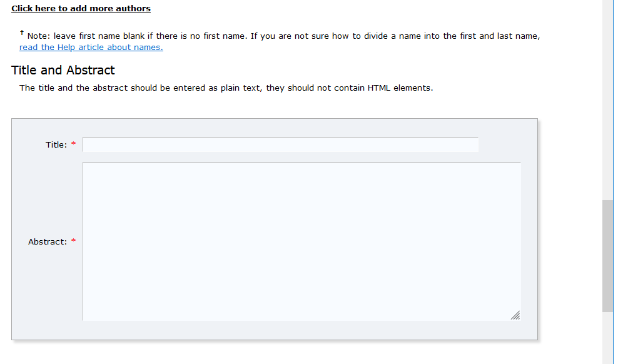Click the 'Abstract:' field label
The height and width of the screenshot is (364, 623).
pos(48,241)
